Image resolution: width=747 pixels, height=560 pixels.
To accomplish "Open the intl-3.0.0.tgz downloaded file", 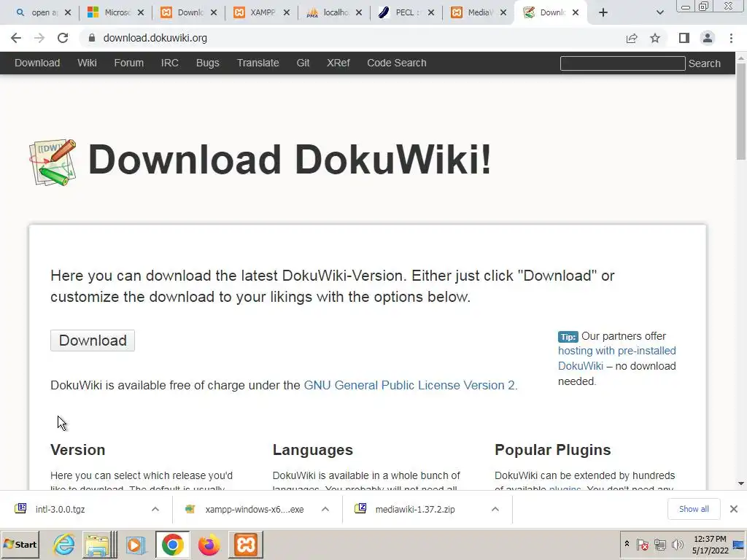I will coord(60,509).
